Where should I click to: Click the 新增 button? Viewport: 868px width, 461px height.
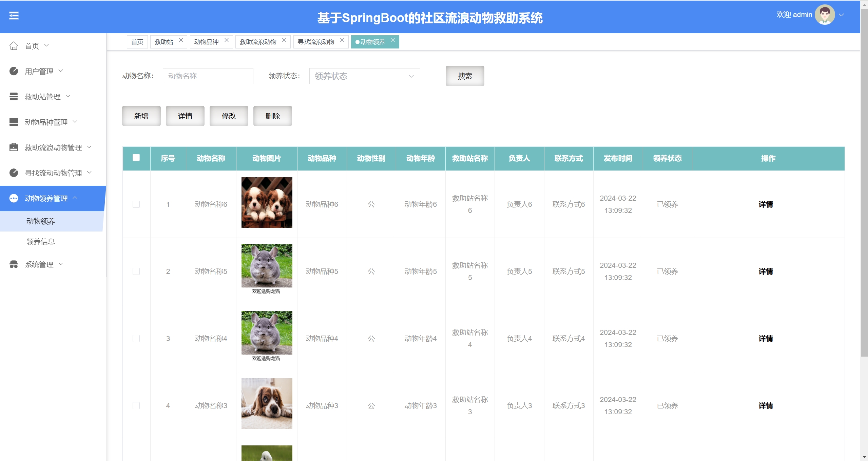141,116
